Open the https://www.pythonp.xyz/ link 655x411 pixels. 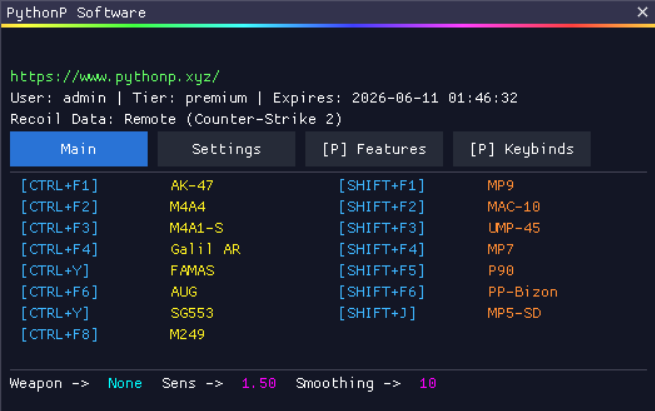coord(115,77)
